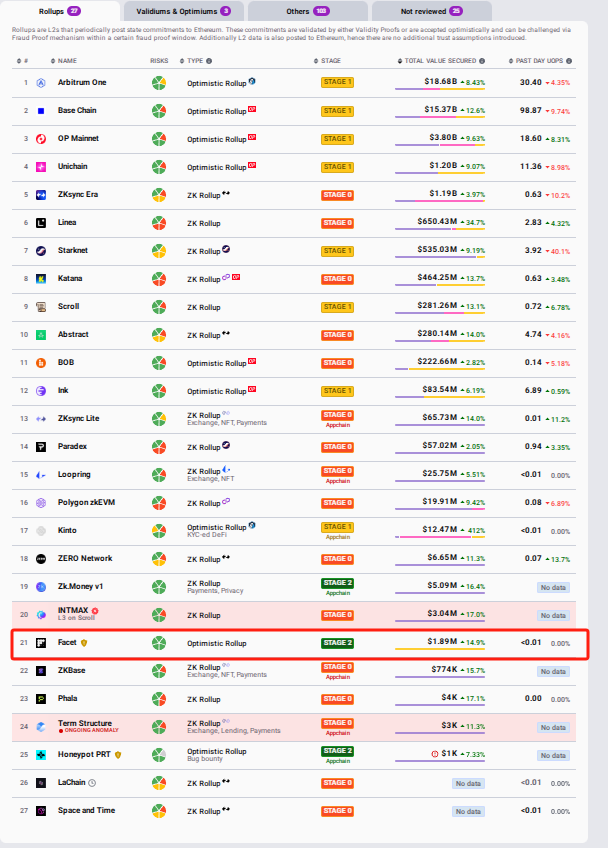Viewport: 608px width, 848px height.
Task: Click the shield badge next to Honeypot PRT
Action: tap(118, 755)
